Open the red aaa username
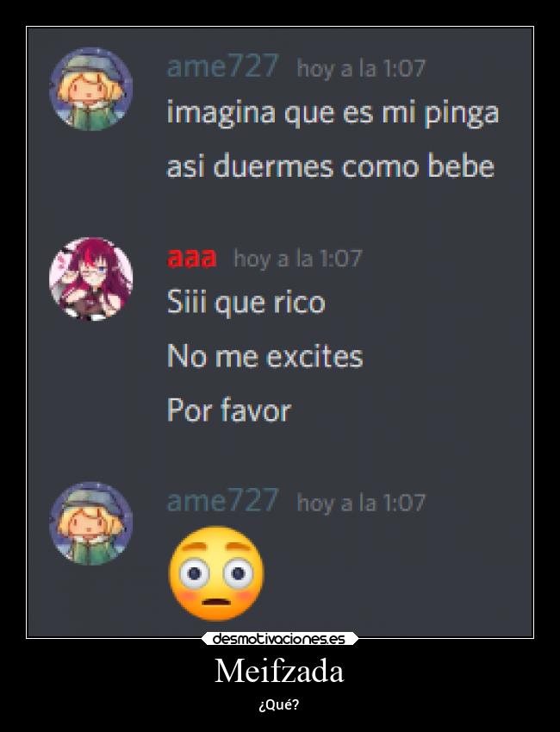The image size is (560, 732). (192, 258)
